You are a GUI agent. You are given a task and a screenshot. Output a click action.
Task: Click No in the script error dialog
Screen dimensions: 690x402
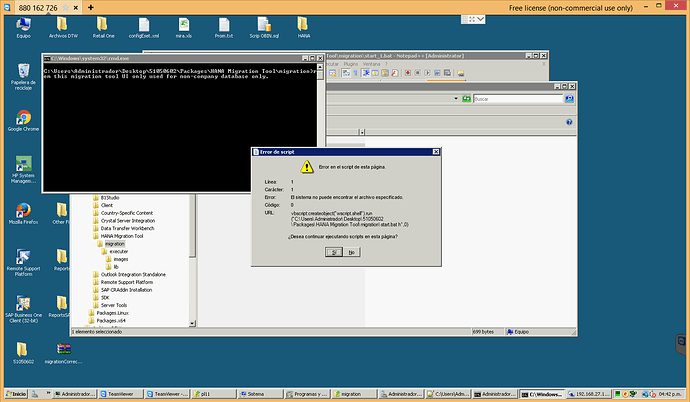[x=352, y=252]
